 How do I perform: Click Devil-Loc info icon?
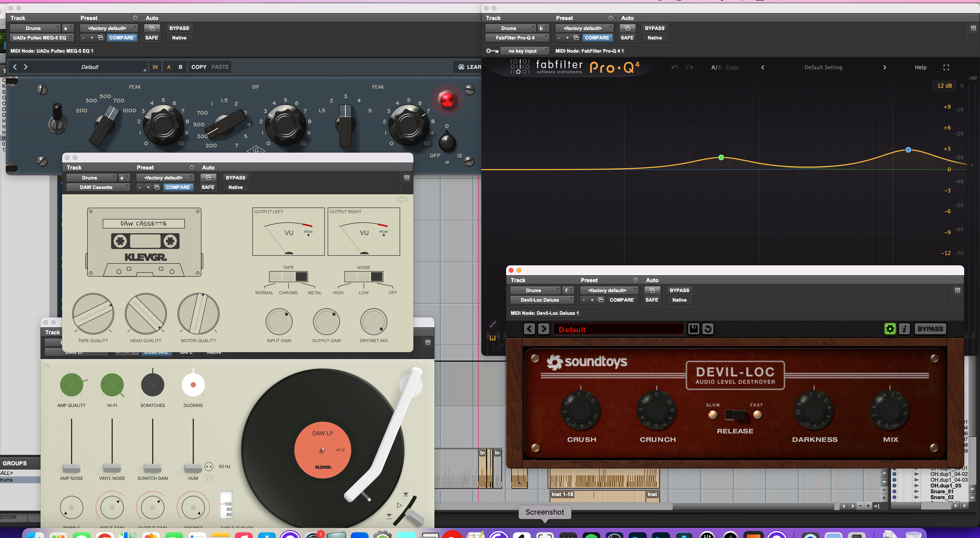[904, 328]
